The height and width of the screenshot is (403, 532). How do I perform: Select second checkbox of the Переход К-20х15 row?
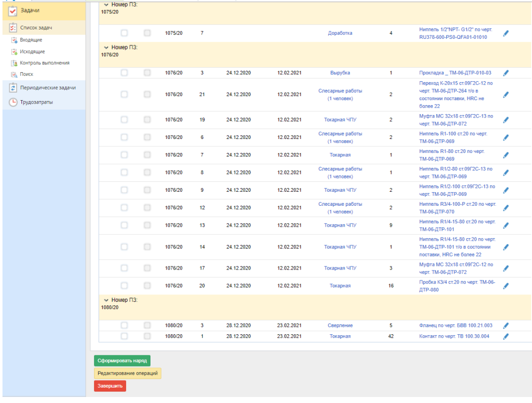coord(147,94)
